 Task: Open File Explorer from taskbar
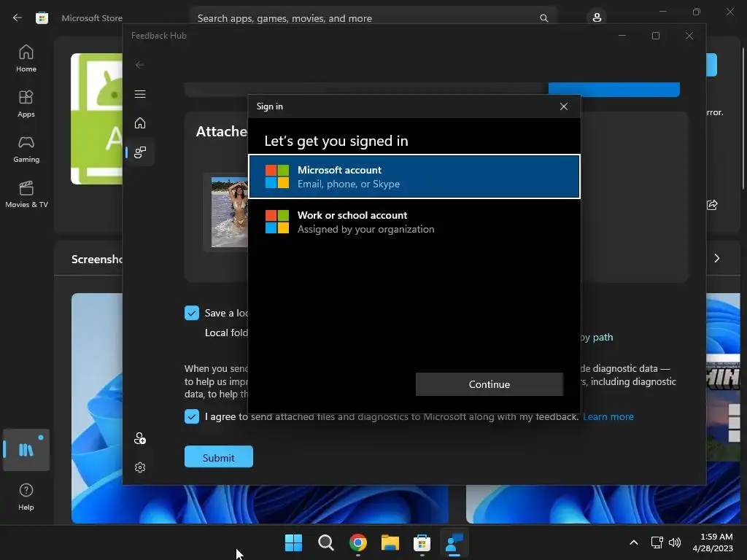coord(390,542)
